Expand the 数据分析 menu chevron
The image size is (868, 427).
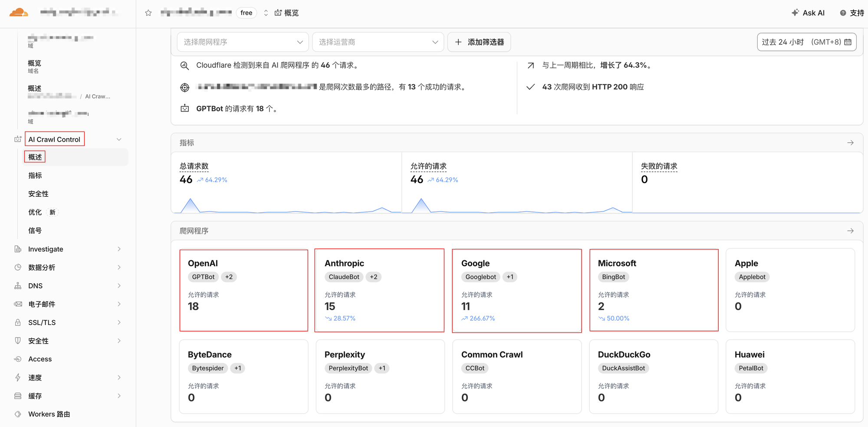[119, 267]
